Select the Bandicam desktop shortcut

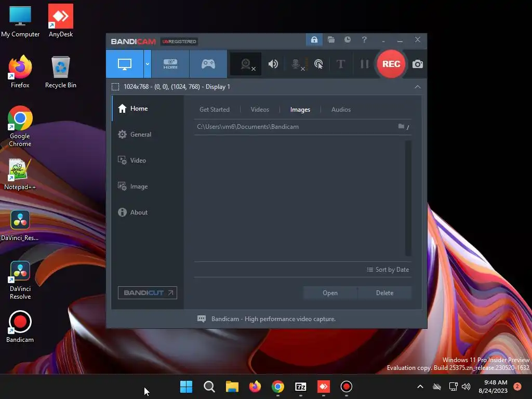[x=20, y=327]
